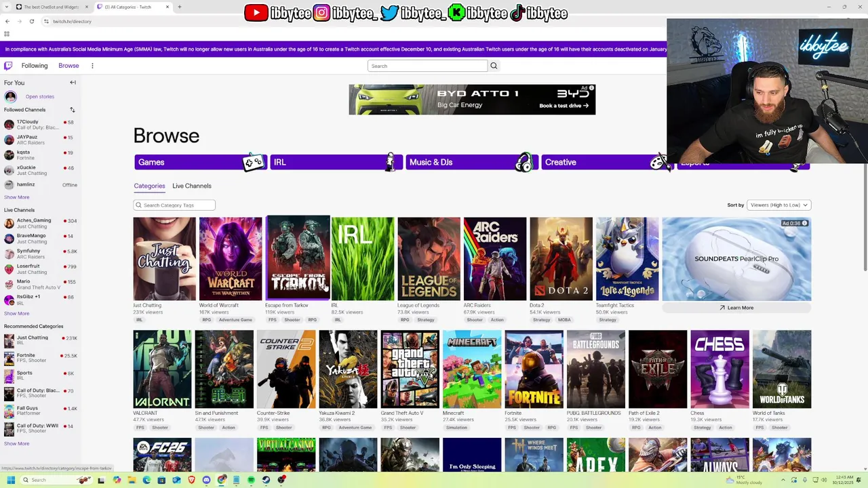The width and height of the screenshot is (868, 488).
Task: Open the World of Warcraft category cover
Action: 231,259
